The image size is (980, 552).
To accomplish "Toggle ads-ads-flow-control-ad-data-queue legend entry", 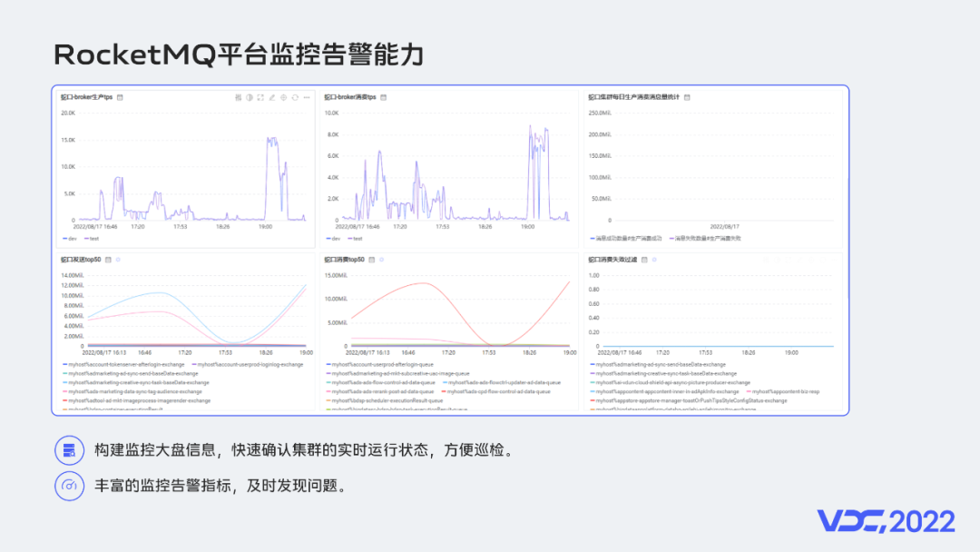I will (x=380, y=382).
